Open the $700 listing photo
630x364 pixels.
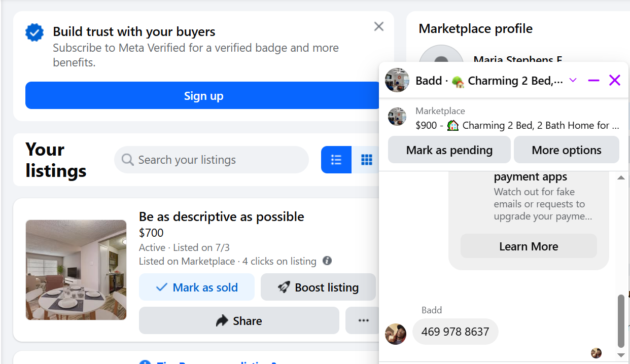76,270
